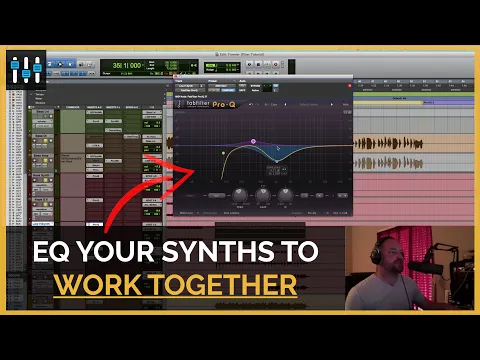Open Pro-Q Help menu
The width and height of the screenshot is (480, 360).
pos(346,105)
